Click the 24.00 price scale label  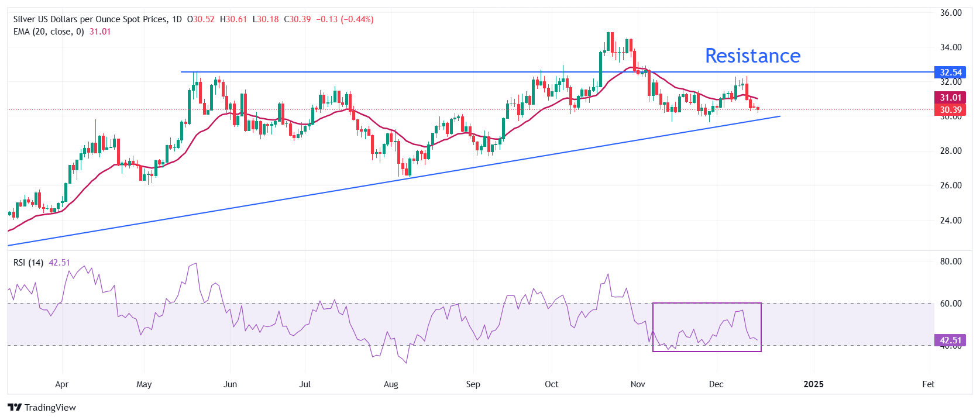point(951,221)
